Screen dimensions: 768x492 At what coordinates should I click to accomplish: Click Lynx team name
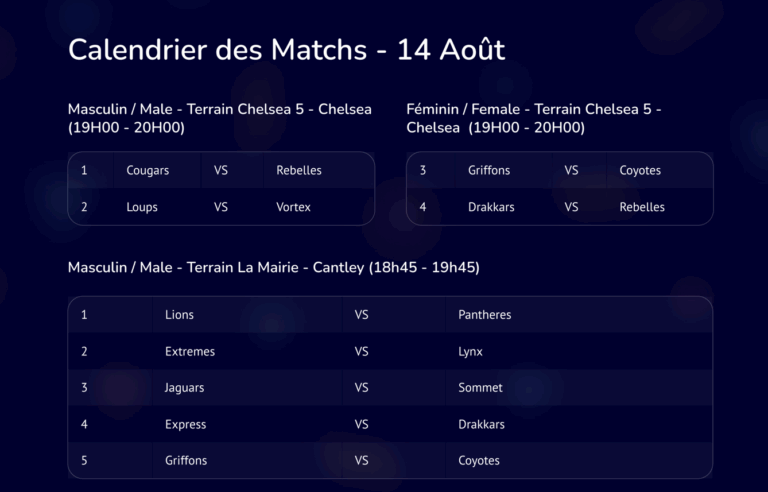click(x=470, y=352)
